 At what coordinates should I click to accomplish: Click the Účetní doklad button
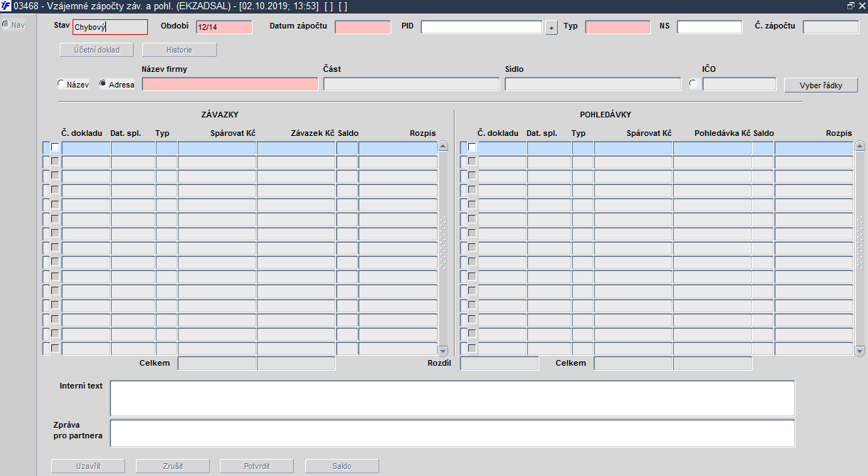pyautogui.click(x=96, y=51)
